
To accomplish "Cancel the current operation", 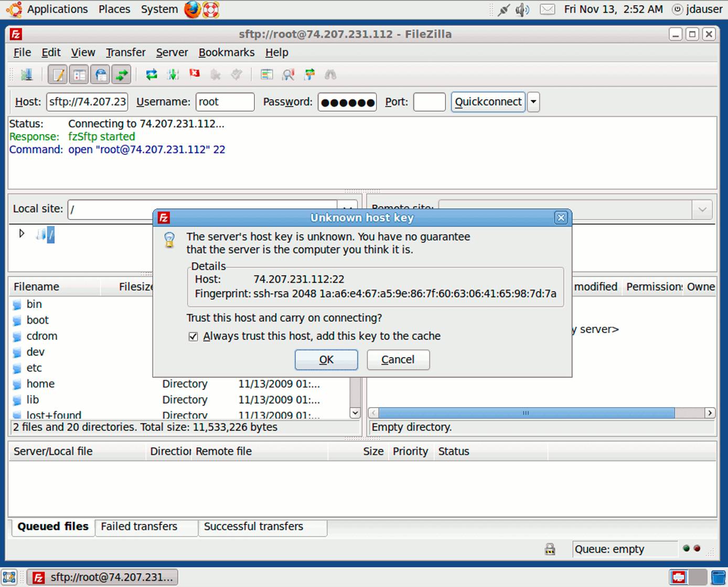I will tap(195, 74).
